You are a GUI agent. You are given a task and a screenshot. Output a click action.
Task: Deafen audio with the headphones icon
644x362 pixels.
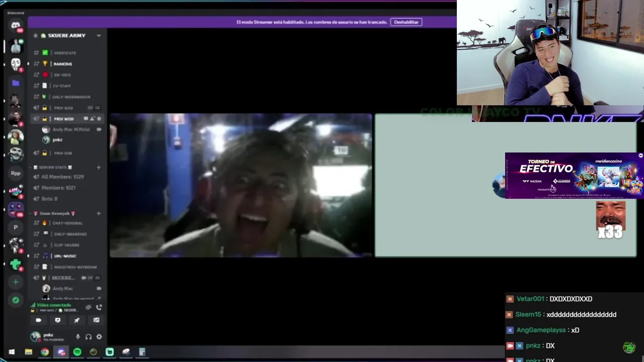pos(89,337)
